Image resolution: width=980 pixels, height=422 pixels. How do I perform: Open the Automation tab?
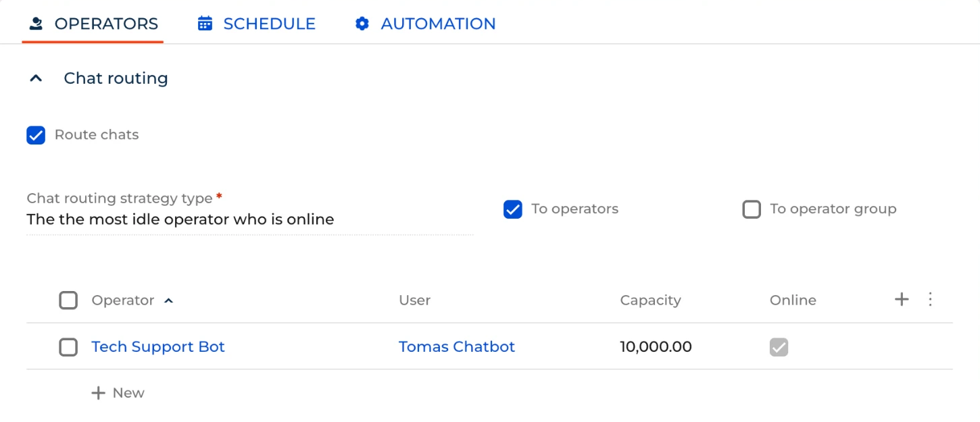pos(425,24)
